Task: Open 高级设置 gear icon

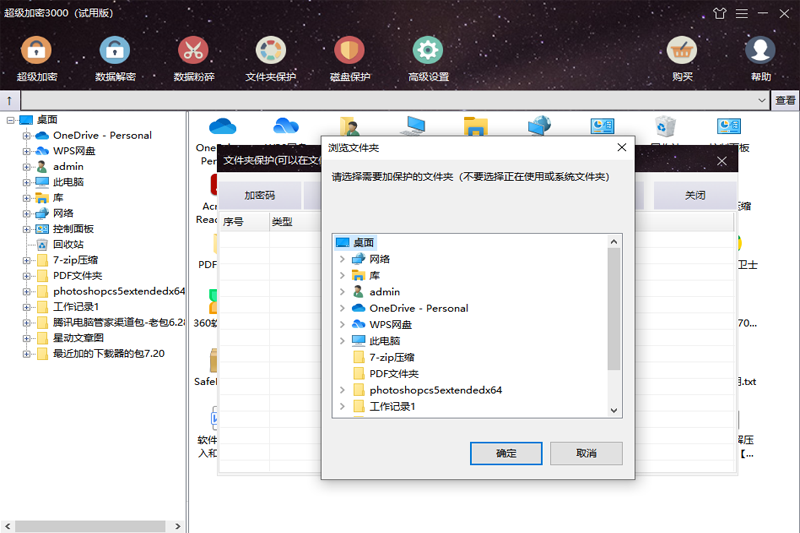Action: tap(428, 51)
